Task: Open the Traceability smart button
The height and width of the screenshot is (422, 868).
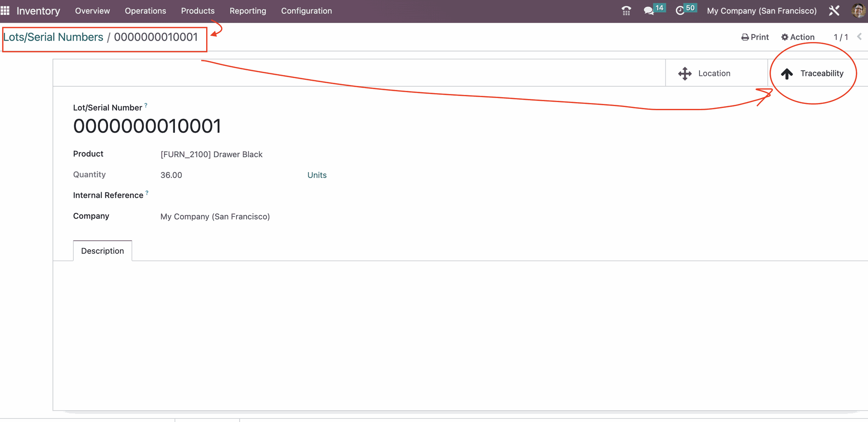Action: click(x=818, y=73)
